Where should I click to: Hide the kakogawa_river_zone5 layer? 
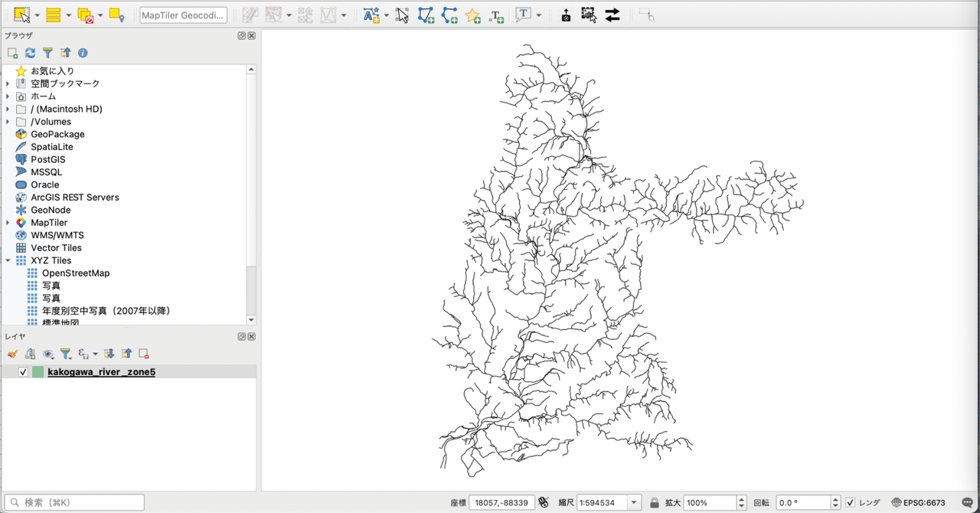pyautogui.click(x=21, y=371)
